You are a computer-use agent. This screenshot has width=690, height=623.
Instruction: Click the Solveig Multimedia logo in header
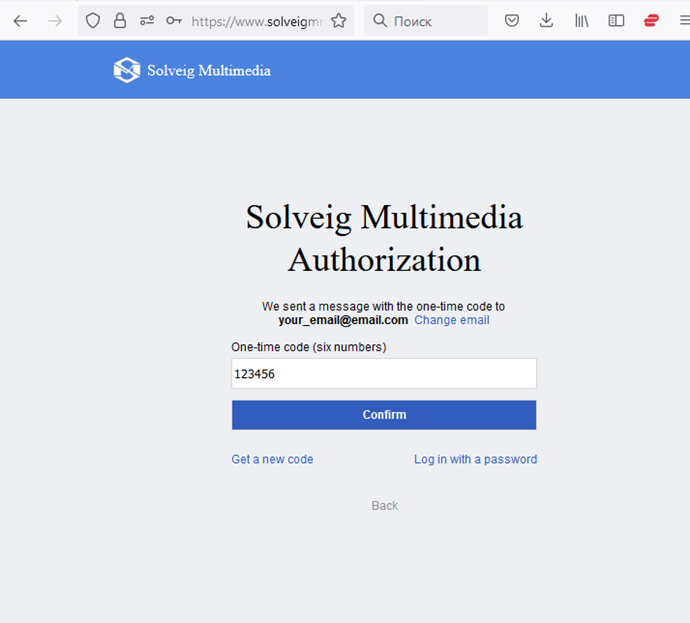(192, 70)
